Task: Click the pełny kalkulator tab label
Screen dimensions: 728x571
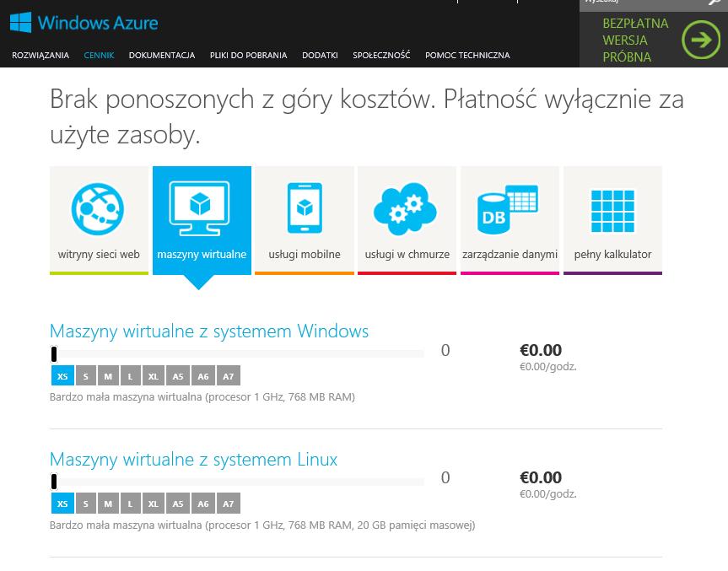Action: coord(613,255)
